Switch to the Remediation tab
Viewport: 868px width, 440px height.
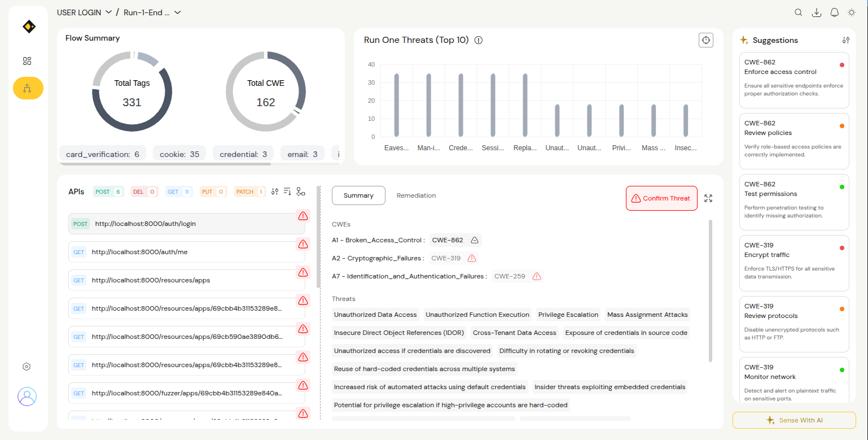tap(417, 195)
